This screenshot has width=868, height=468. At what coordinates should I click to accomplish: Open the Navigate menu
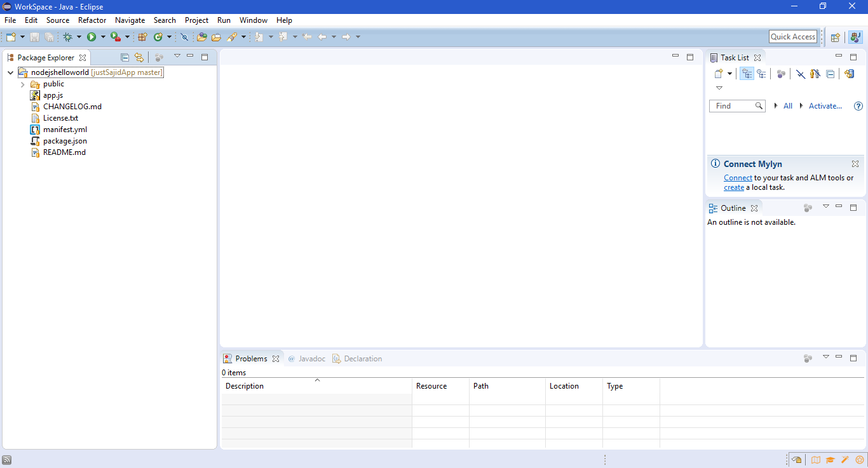pos(130,20)
